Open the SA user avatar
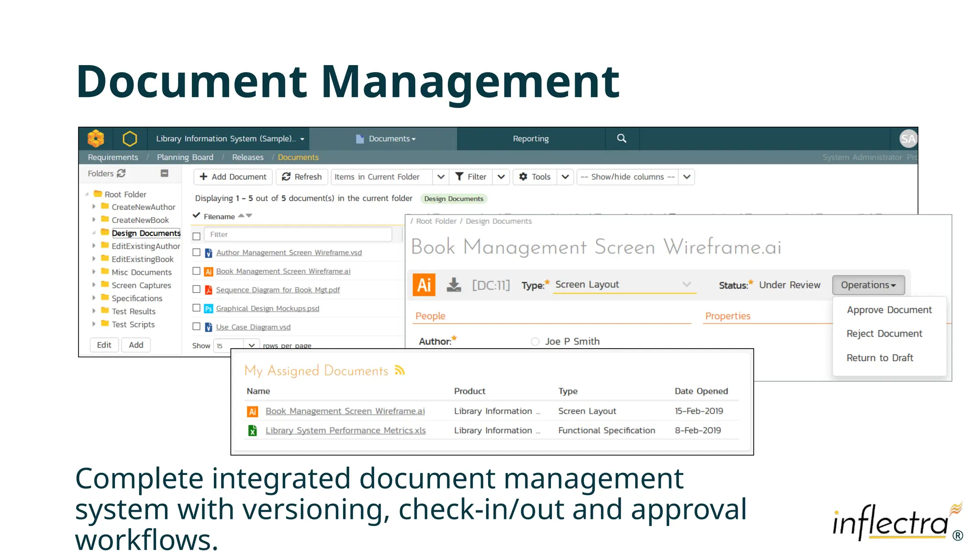Screen dimensions: 980x551 (908, 139)
